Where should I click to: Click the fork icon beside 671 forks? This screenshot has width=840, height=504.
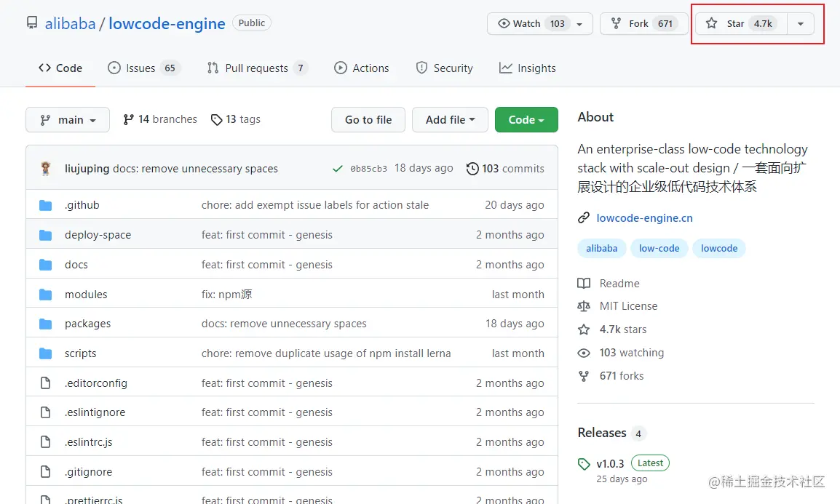tap(583, 376)
